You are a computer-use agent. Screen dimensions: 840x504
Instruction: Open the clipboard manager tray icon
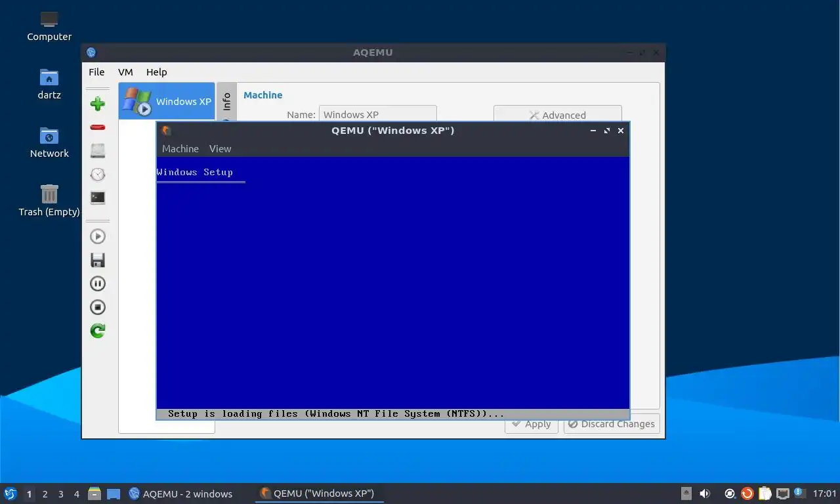pyautogui.click(x=765, y=493)
